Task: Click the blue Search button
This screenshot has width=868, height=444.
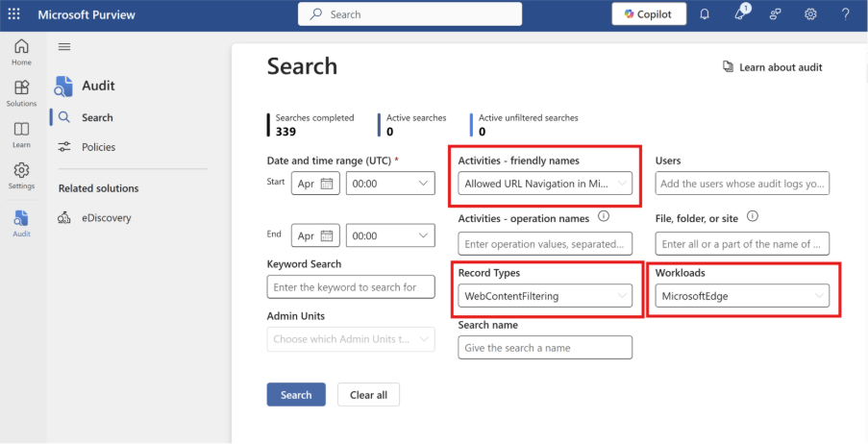Action: (296, 395)
